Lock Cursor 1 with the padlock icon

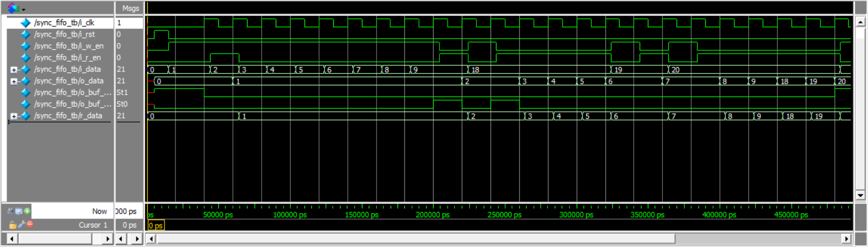pyautogui.click(x=13, y=225)
